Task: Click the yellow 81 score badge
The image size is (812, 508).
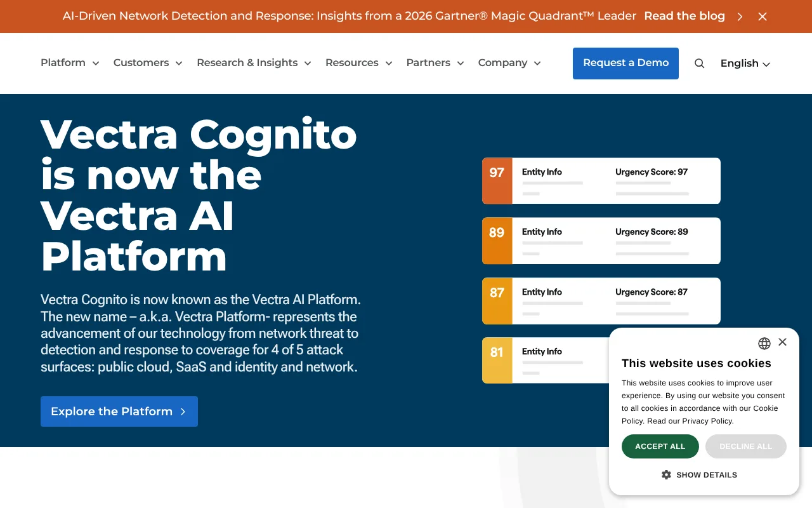Action: coord(497,360)
